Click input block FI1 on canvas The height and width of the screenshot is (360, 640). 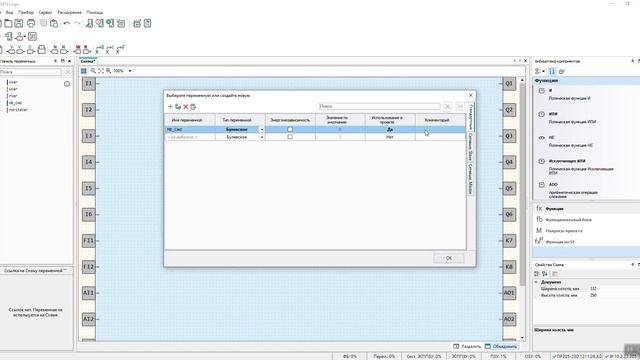[89, 240]
